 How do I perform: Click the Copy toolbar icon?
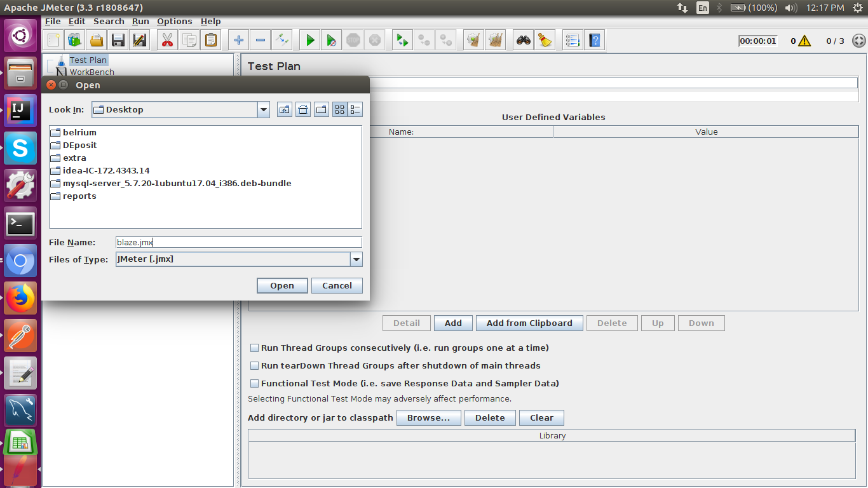(189, 41)
